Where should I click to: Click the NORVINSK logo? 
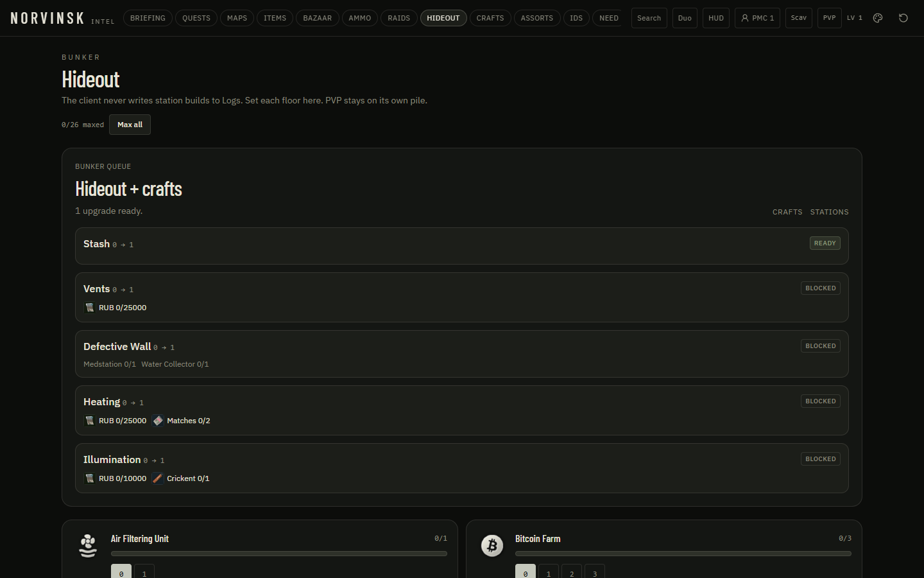click(47, 18)
